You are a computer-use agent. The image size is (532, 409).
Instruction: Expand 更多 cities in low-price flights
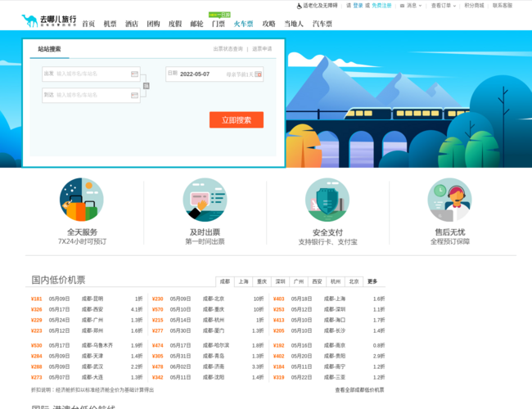pos(372,281)
